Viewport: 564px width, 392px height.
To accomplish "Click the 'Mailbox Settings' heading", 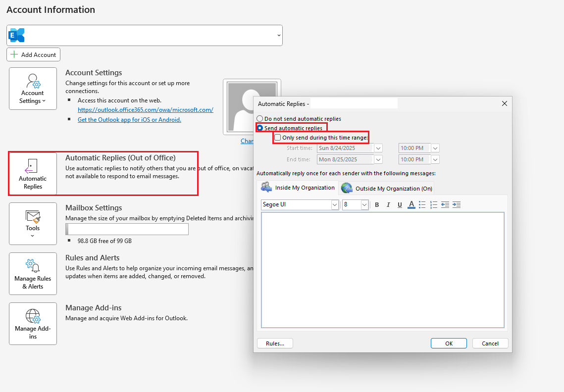I will [94, 208].
